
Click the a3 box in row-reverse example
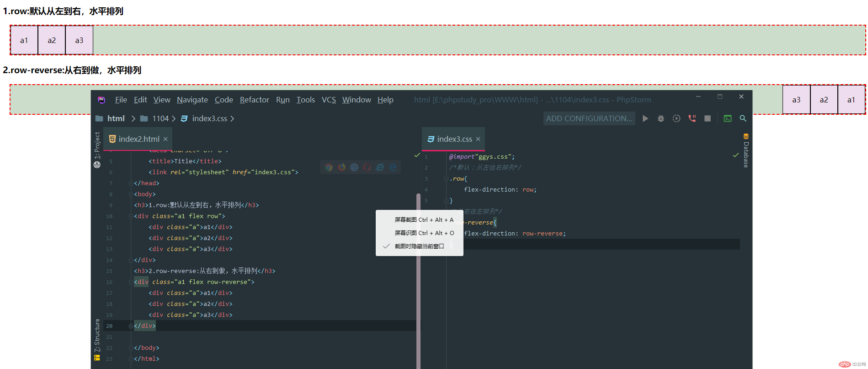pos(796,100)
